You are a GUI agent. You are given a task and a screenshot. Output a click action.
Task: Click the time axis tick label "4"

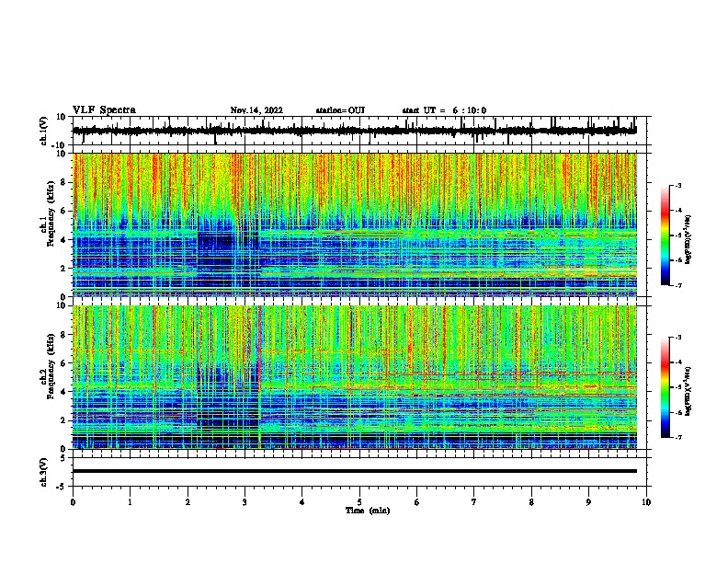[302, 502]
